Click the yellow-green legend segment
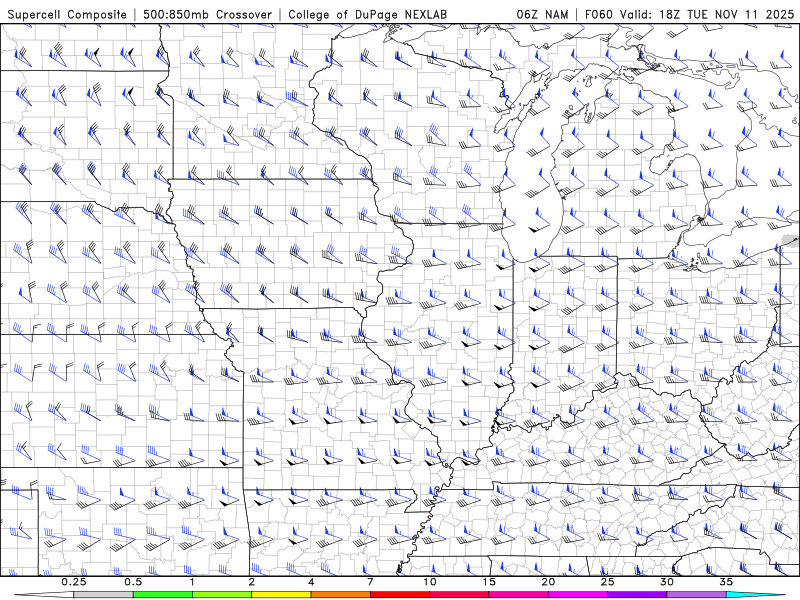 tap(222, 595)
